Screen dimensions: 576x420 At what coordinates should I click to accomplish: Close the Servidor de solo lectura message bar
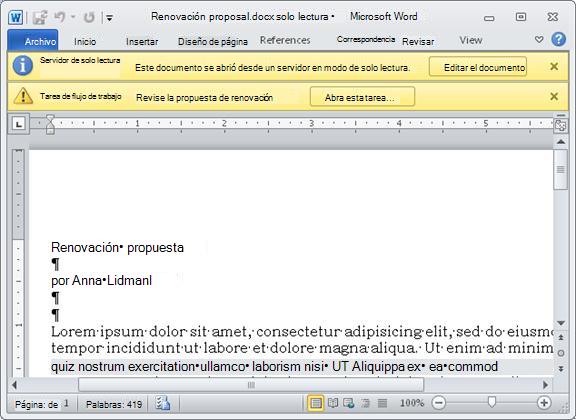(554, 67)
